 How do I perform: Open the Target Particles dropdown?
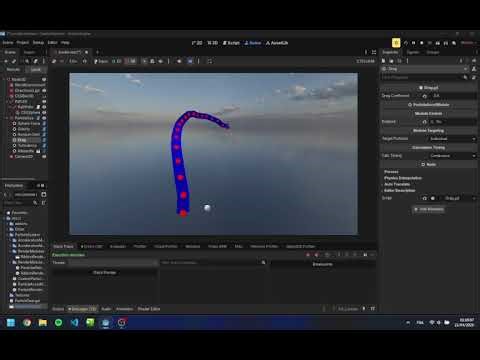coord(452,139)
